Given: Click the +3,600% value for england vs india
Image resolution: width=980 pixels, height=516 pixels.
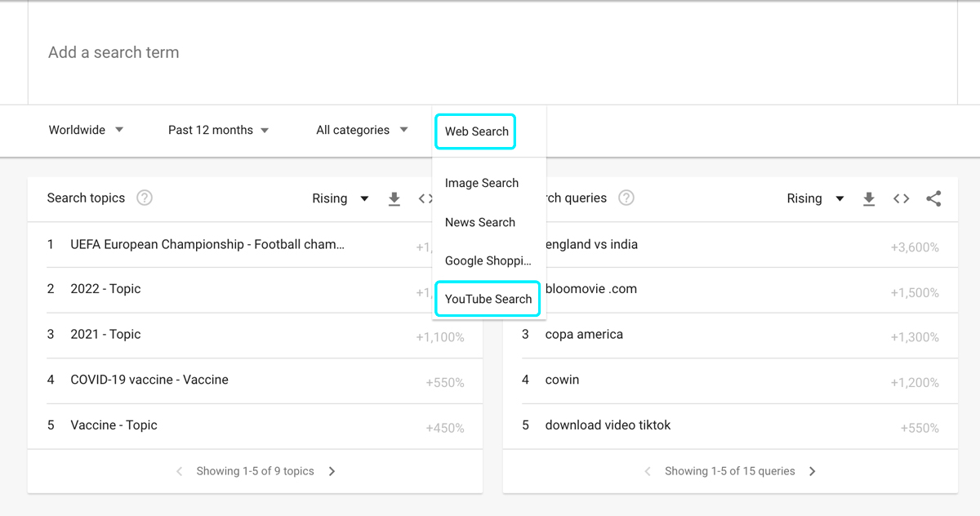Looking at the screenshot, I should pos(915,247).
